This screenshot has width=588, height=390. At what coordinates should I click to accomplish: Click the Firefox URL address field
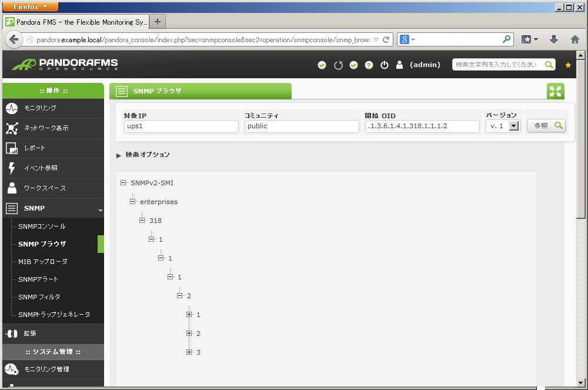coord(202,40)
